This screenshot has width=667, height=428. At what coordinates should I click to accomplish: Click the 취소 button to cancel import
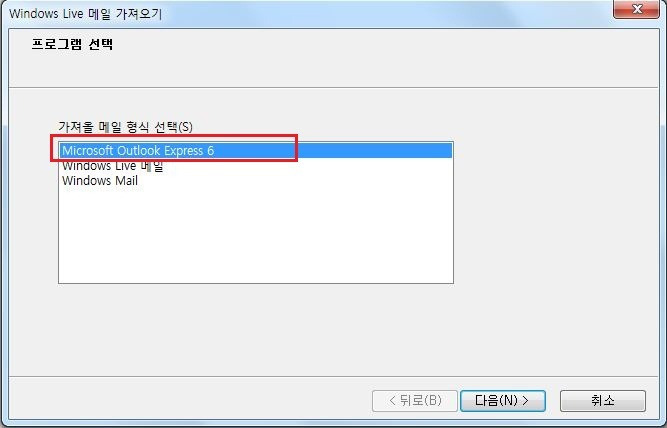click(603, 401)
